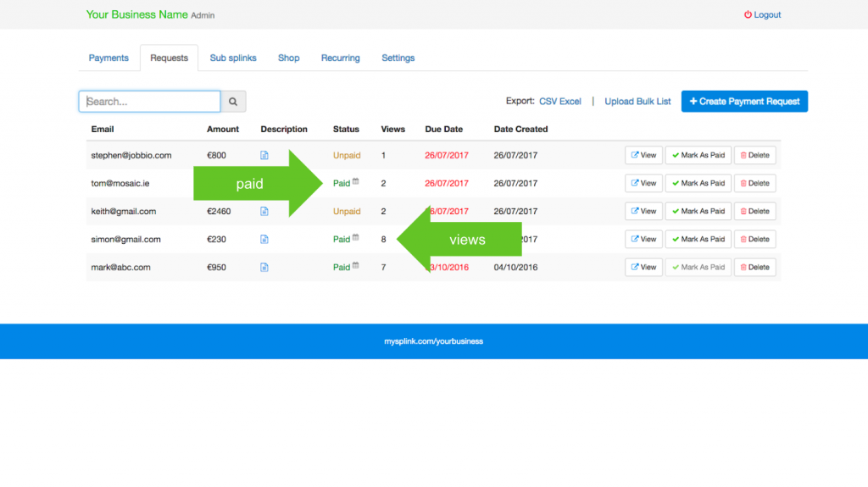The image size is (868, 487).
Task: Delete the keith@gmail.com payment request
Action: pos(754,211)
